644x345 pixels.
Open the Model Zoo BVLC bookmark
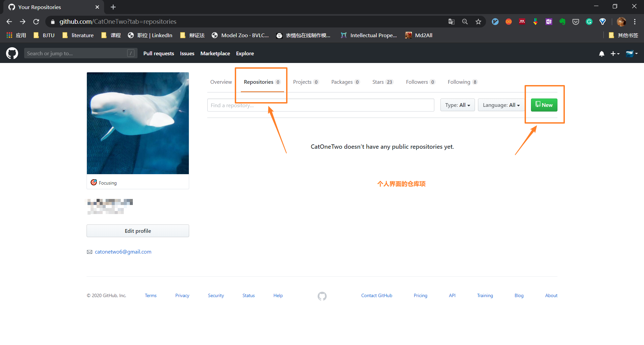(240, 35)
